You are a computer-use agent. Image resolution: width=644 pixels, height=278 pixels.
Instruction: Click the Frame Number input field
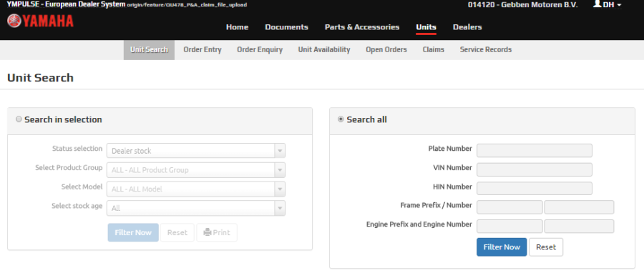pos(579,207)
